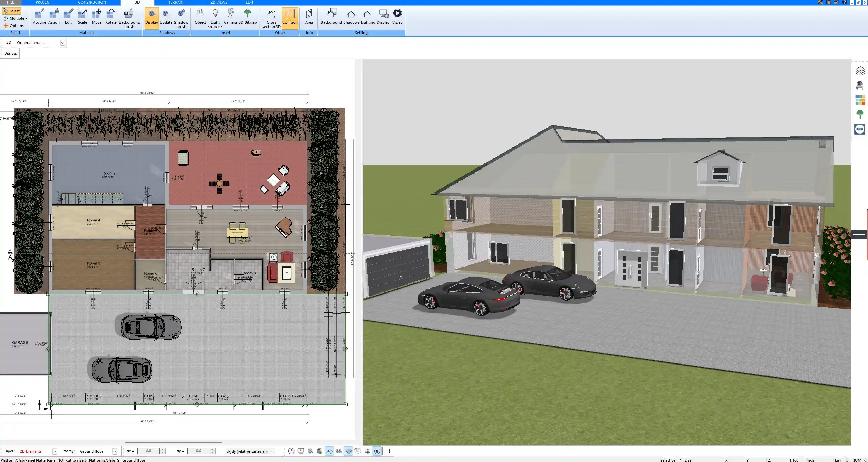
Task: Click the Options button under Multiple
Action: pyautogui.click(x=15, y=25)
